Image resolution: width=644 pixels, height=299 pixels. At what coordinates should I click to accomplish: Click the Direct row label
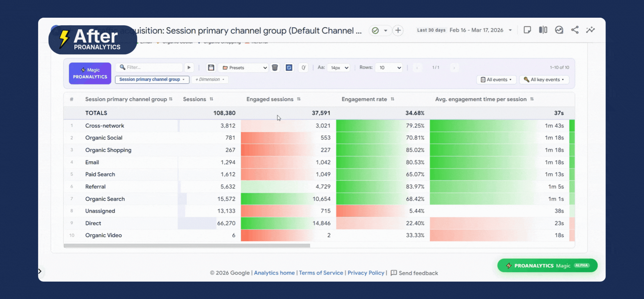(93, 223)
